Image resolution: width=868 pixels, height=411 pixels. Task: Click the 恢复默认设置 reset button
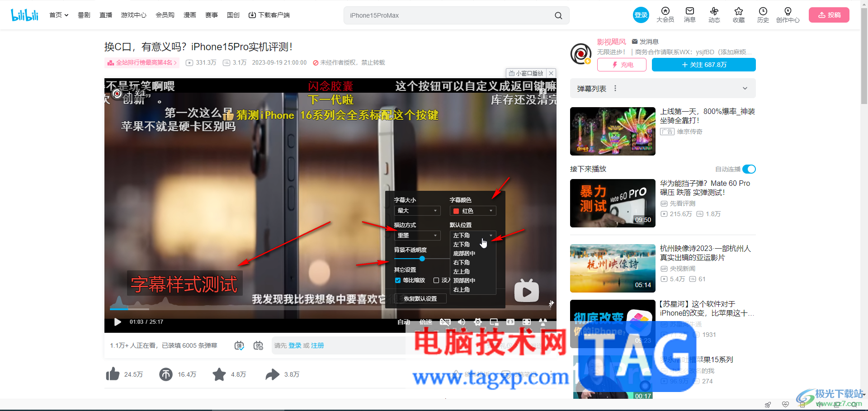point(420,298)
